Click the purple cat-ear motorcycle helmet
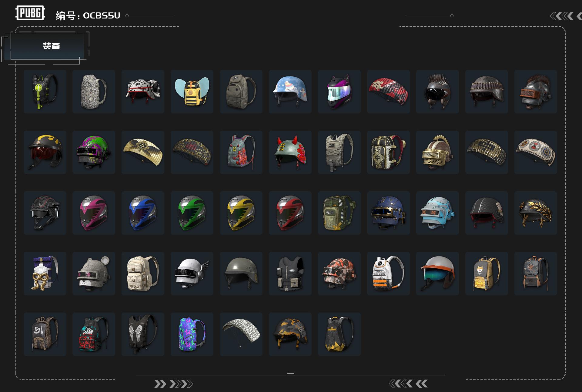The image size is (582, 392). 339,92
